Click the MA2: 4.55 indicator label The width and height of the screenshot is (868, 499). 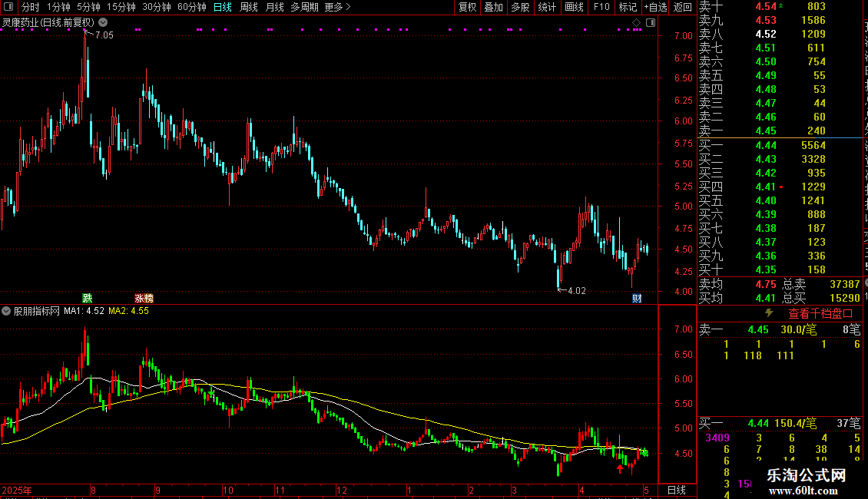[x=128, y=311]
